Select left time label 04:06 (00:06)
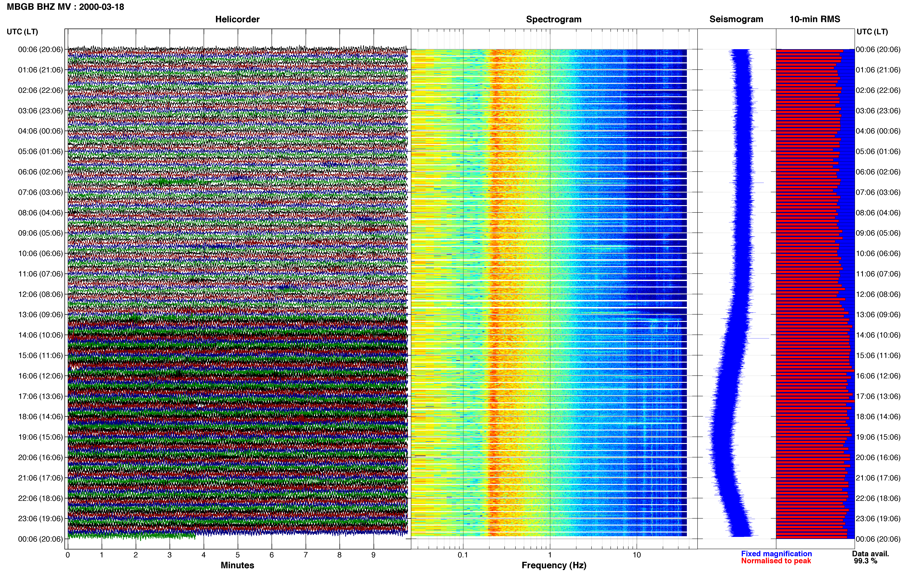 41,131
